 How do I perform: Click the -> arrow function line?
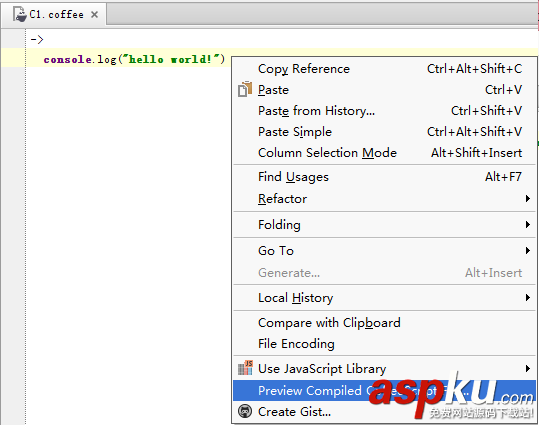pos(37,40)
